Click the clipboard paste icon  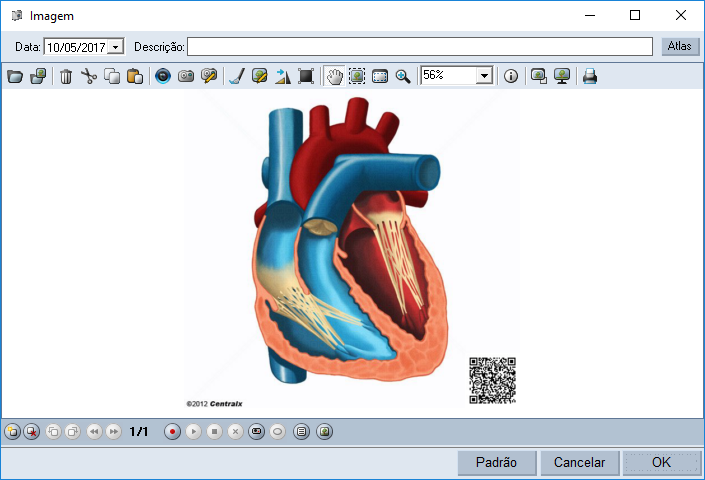point(134,76)
